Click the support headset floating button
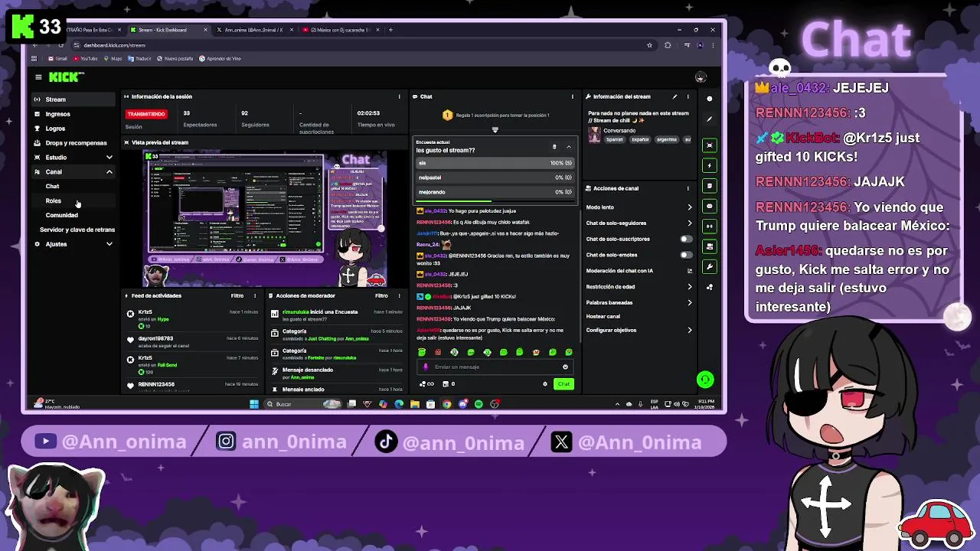980x551 pixels. 705,380
